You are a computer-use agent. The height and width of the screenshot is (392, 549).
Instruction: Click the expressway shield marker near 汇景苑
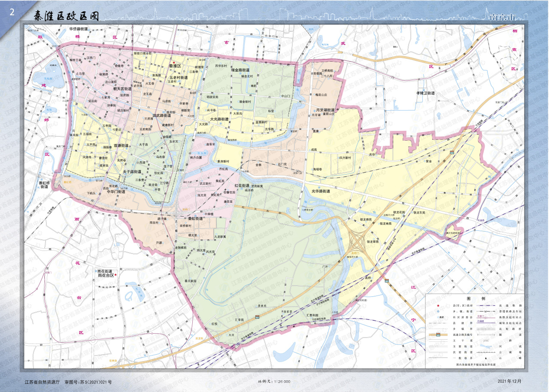click(x=257, y=317)
